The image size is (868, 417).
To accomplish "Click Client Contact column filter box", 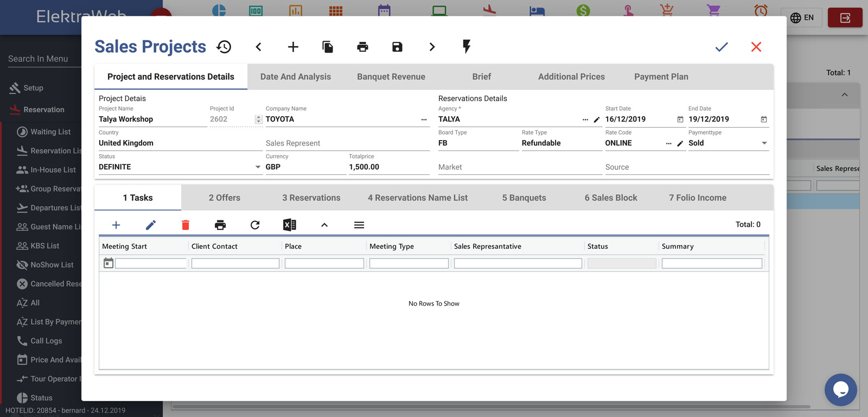I will (235, 263).
